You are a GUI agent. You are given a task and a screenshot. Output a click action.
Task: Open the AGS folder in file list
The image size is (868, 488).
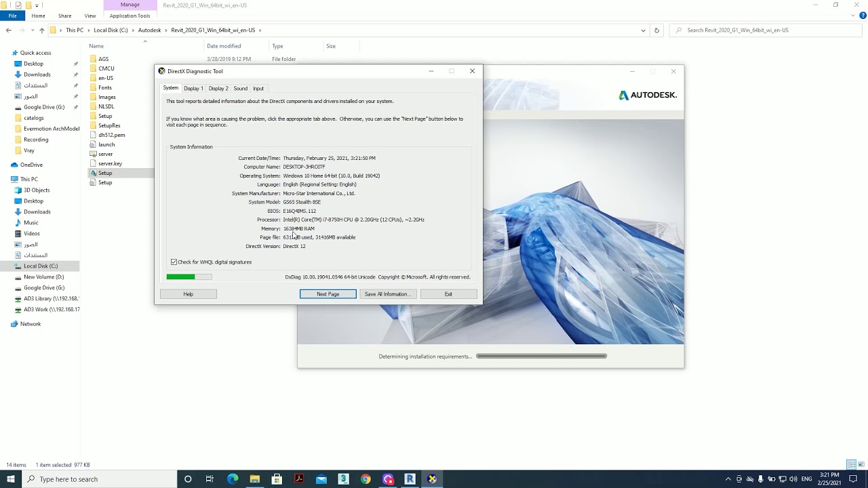(103, 59)
